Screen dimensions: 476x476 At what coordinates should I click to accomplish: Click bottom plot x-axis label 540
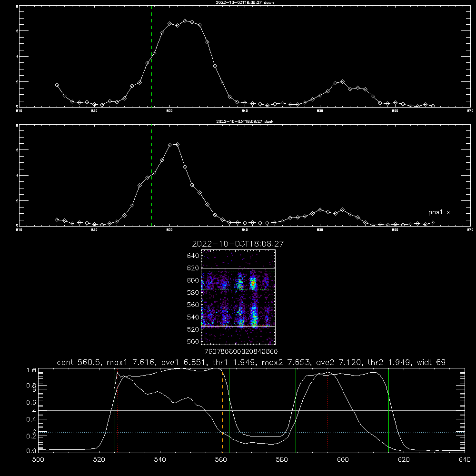pyautogui.click(x=160, y=460)
